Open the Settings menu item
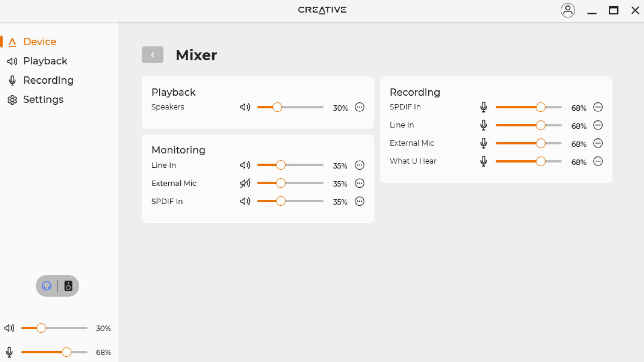 click(43, 100)
